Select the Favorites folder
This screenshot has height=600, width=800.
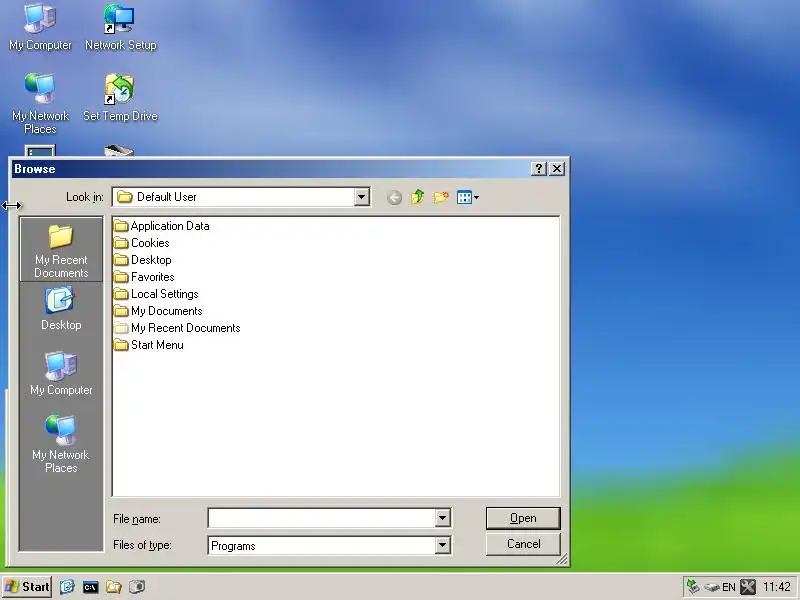[x=144, y=277]
